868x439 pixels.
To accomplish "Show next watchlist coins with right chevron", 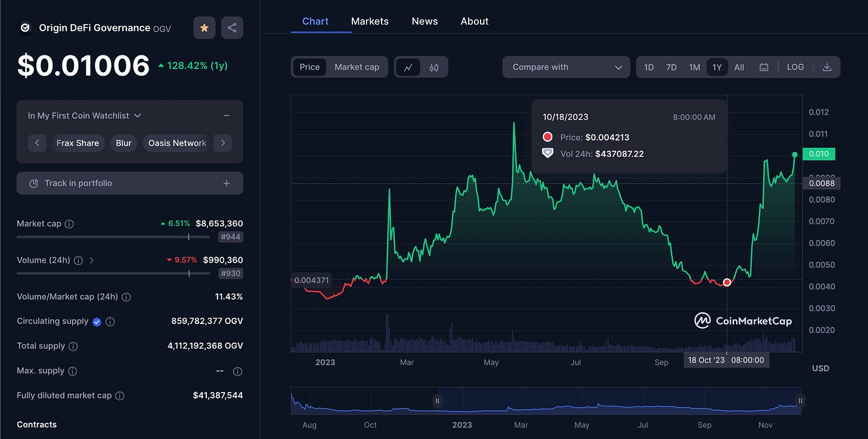I will tap(222, 143).
